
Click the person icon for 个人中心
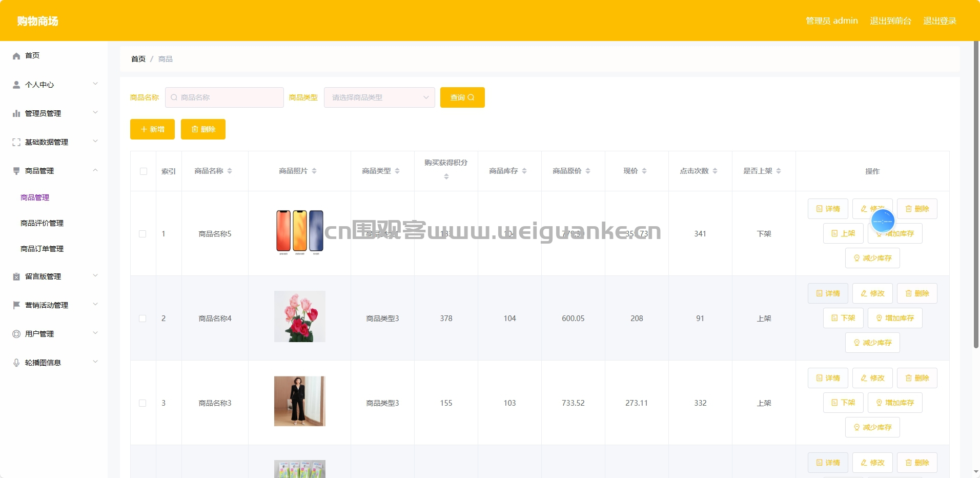tap(16, 85)
